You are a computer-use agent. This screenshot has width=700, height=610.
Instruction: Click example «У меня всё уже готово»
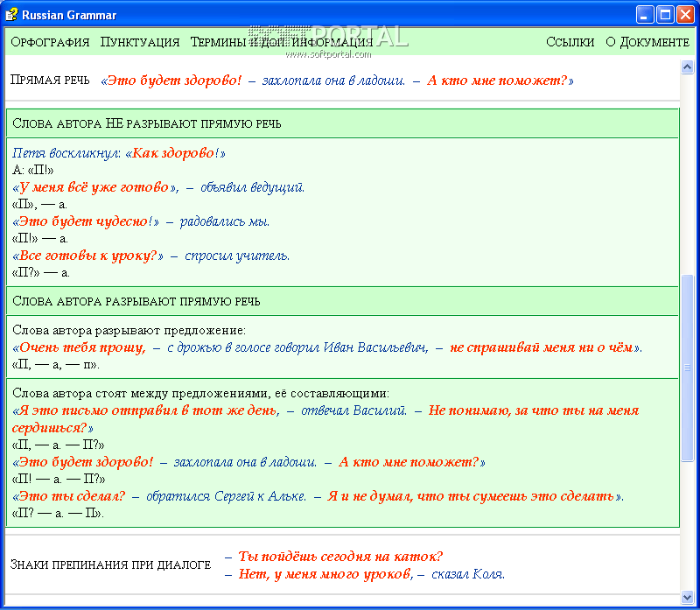(158, 187)
